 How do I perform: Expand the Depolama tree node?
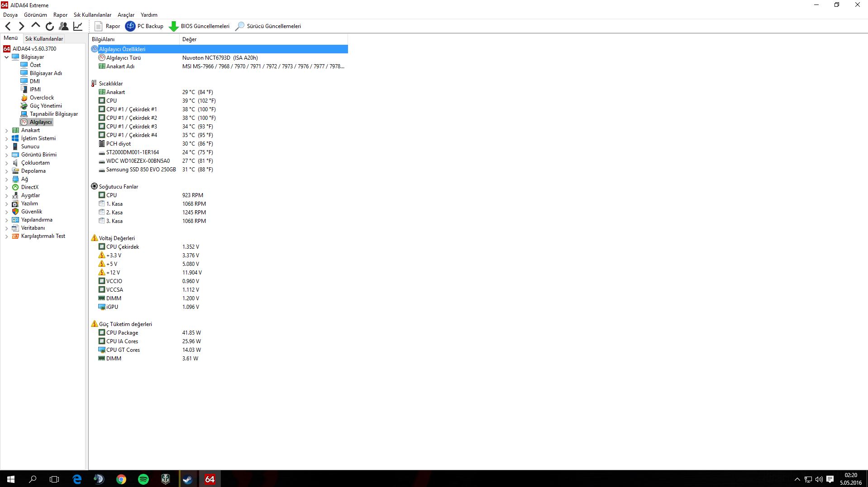click(7, 171)
